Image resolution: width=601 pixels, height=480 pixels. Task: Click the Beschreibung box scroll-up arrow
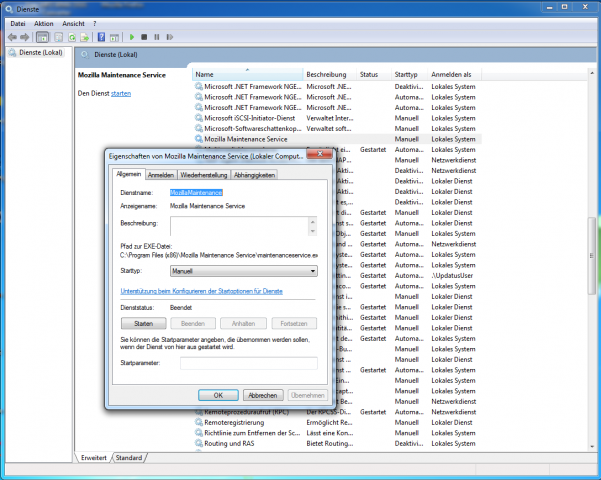(313, 222)
